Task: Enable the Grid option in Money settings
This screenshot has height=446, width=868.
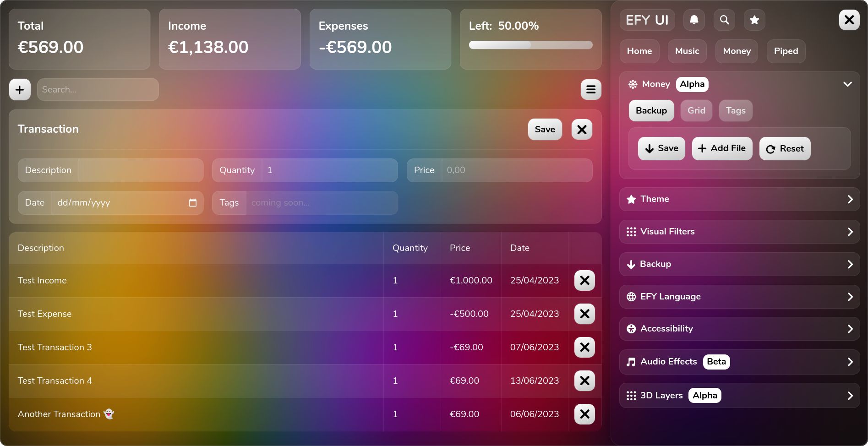Action: pyautogui.click(x=696, y=110)
